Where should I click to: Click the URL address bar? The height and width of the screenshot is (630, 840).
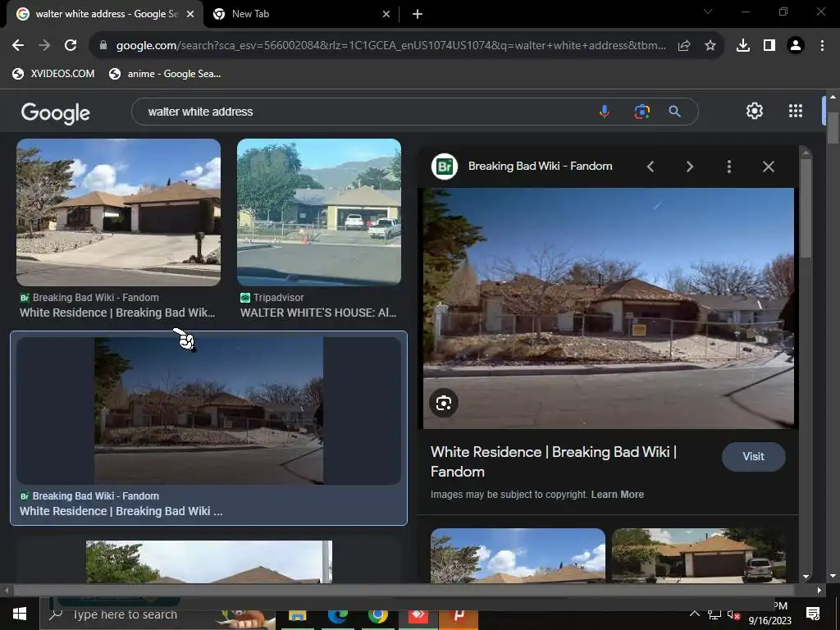click(391, 46)
